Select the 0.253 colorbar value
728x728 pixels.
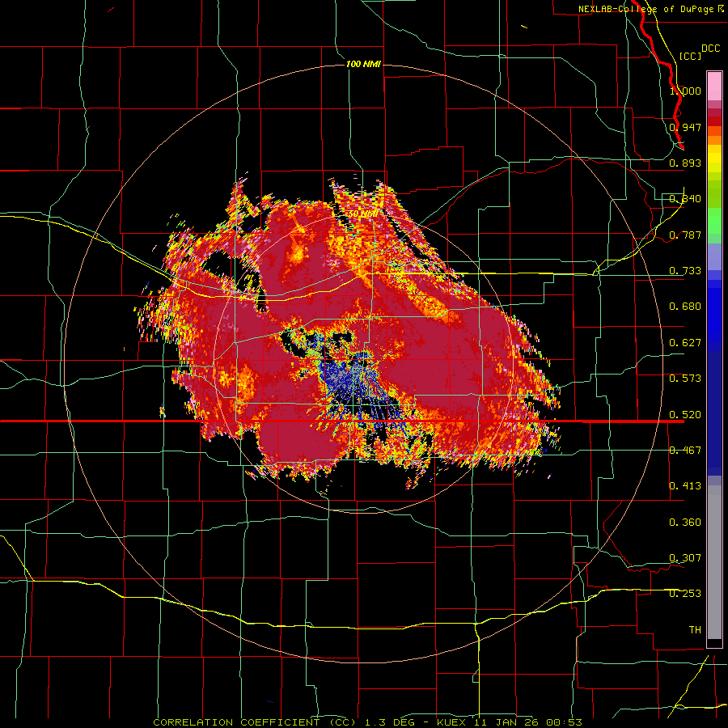coord(685,594)
